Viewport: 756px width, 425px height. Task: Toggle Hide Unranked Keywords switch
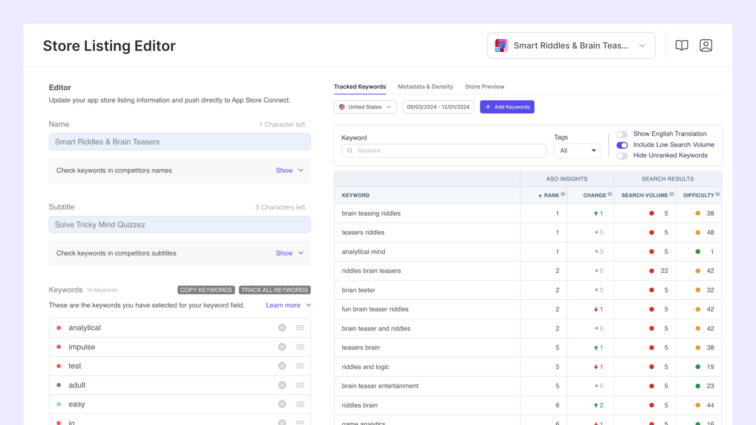coord(622,156)
